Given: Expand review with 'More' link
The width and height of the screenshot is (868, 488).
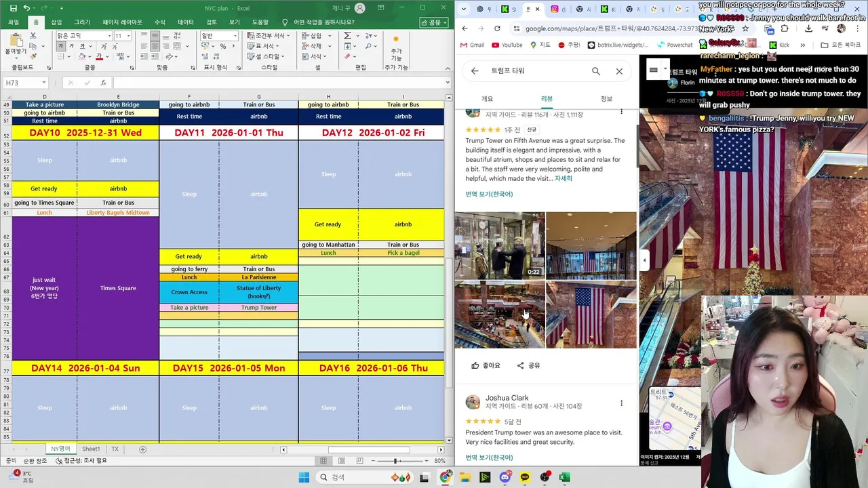Looking at the screenshot, I should click(564, 178).
